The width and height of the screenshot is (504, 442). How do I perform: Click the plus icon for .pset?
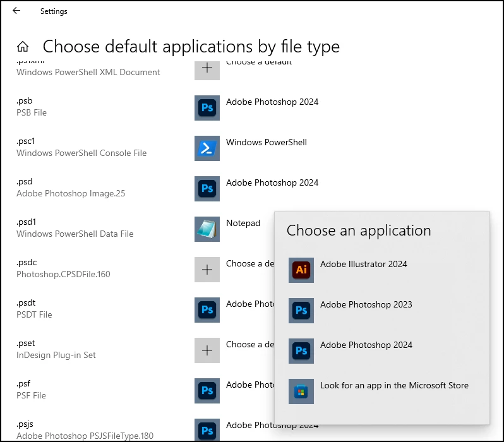(x=207, y=350)
